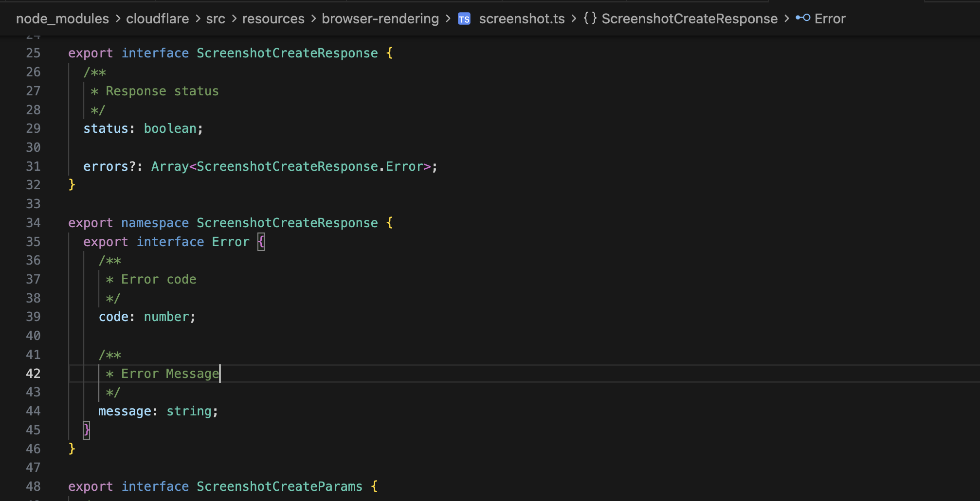Click the highlighted opening brace on line 35

(261, 242)
